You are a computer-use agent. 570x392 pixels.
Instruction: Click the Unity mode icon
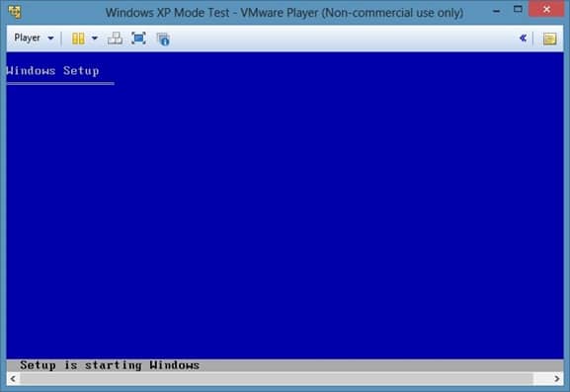(x=163, y=39)
